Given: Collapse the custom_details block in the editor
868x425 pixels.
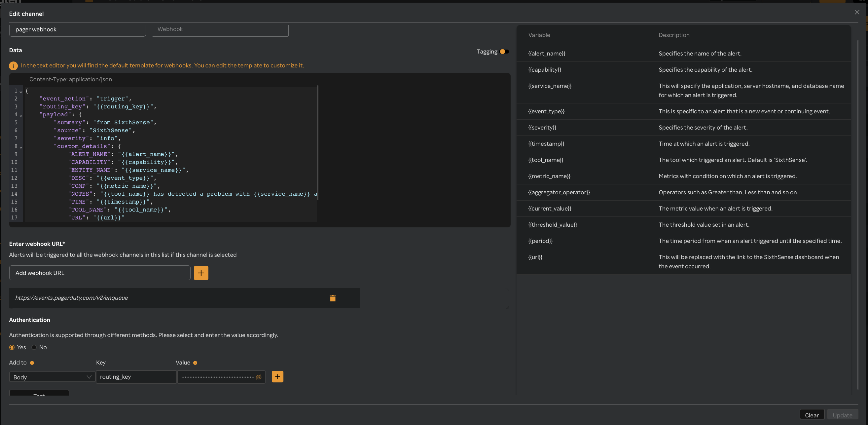Looking at the screenshot, I should coord(20,147).
